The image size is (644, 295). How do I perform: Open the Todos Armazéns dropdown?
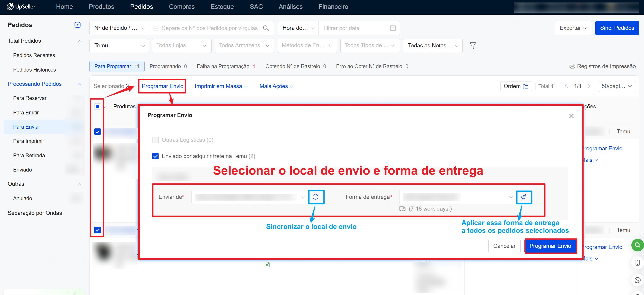pyautogui.click(x=244, y=45)
